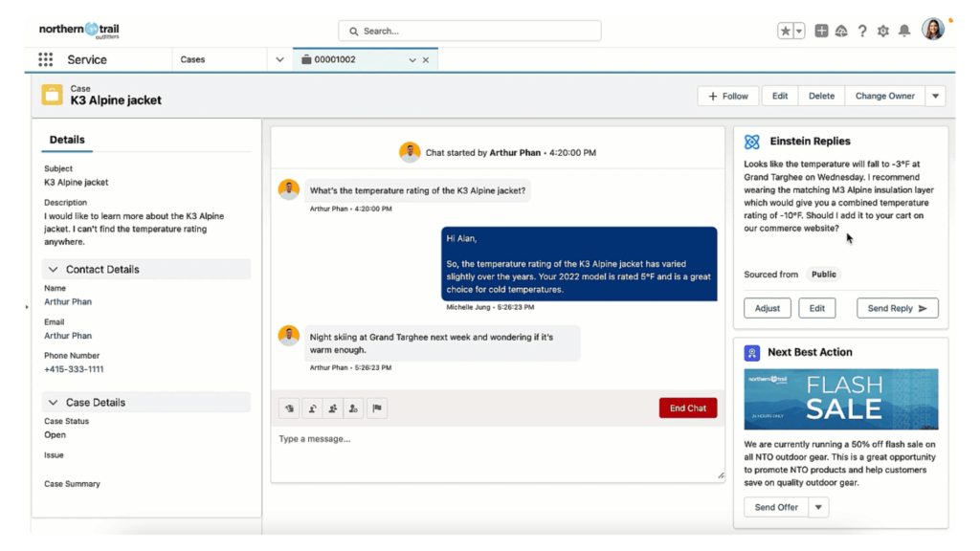
Task: Click the quick text icon in chat
Action: (x=289, y=408)
